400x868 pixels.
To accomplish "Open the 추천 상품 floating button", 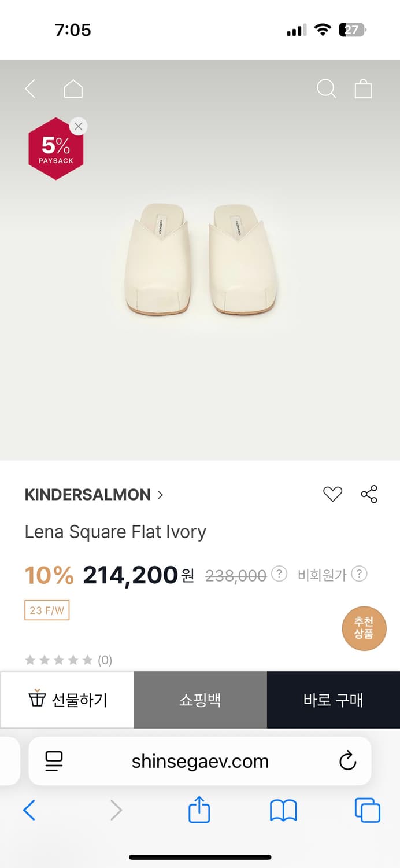I will [364, 628].
